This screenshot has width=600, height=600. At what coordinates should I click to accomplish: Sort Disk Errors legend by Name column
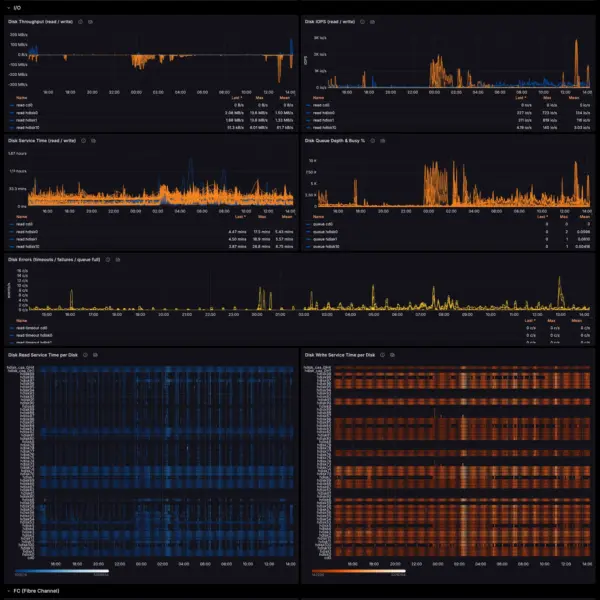click(21, 321)
